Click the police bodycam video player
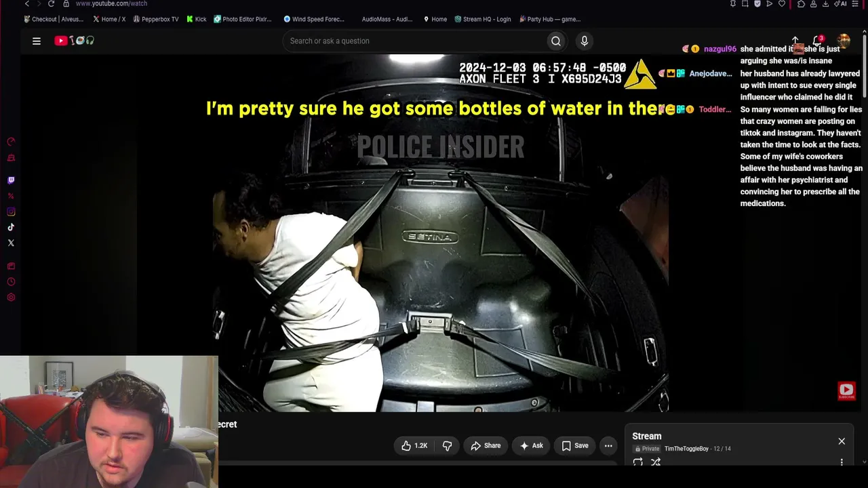The height and width of the screenshot is (488, 868). click(441, 233)
